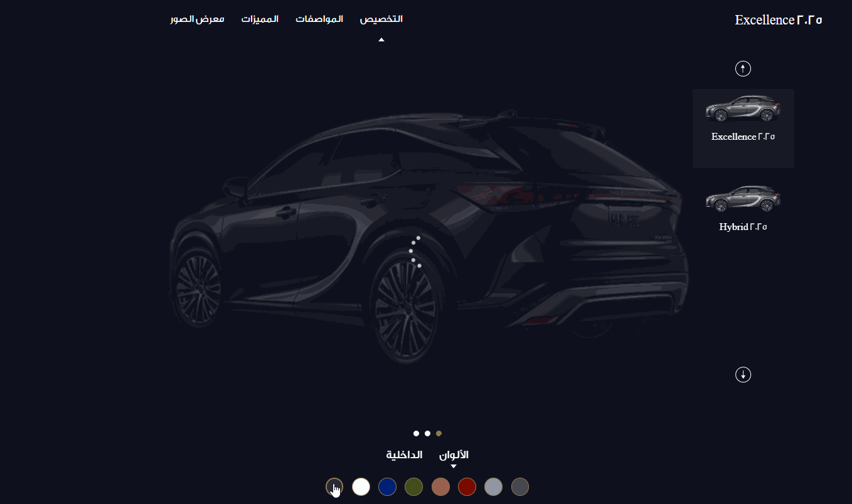
Task: Select the dark red exterior color swatch
Action: point(467,486)
